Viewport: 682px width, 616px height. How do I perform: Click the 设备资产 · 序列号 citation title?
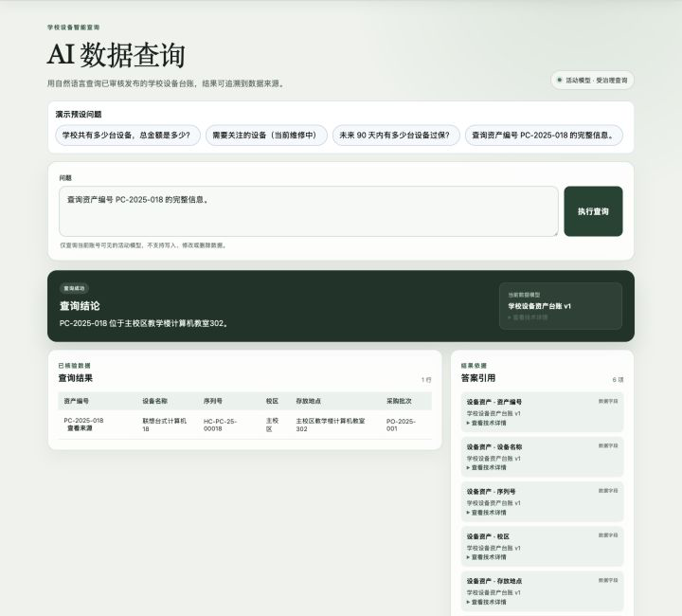tap(491, 492)
